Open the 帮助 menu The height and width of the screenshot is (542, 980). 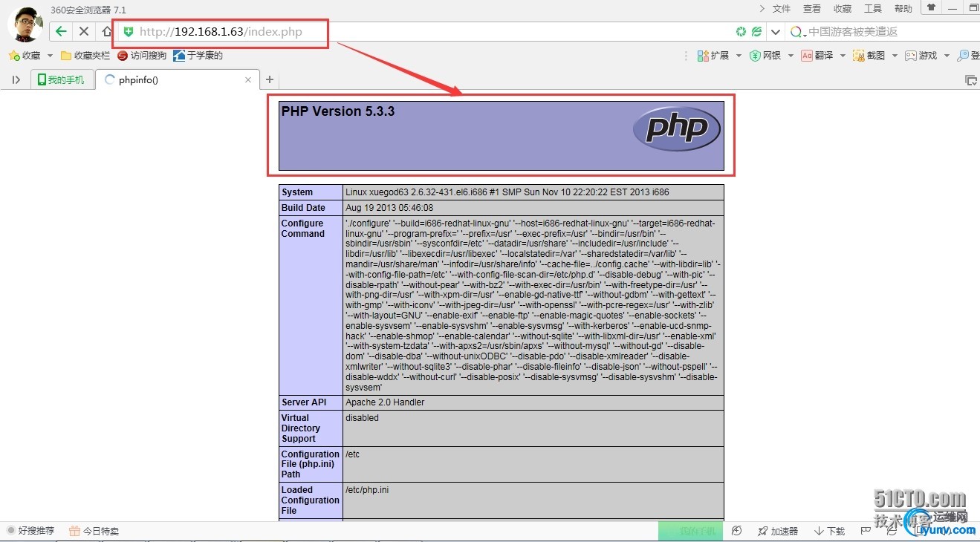coord(903,9)
